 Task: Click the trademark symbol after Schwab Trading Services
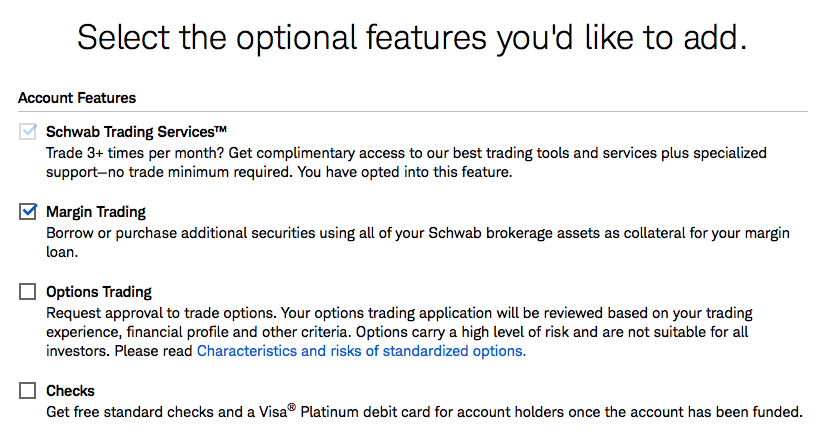222,129
